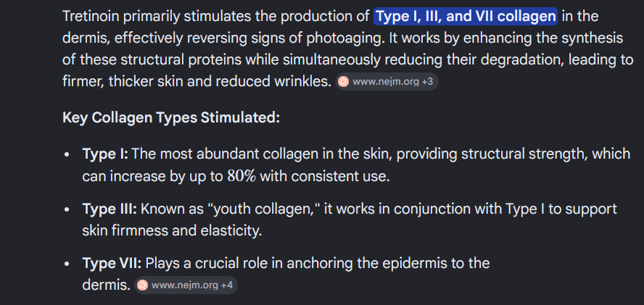Click the 80% figure in Type I bullet
Image resolution: width=644 pixels, height=305 pixels.
[242, 177]
